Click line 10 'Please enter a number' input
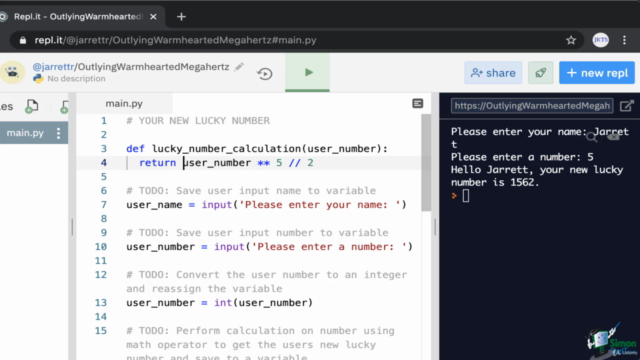640x360 pixels. [269, 247]
